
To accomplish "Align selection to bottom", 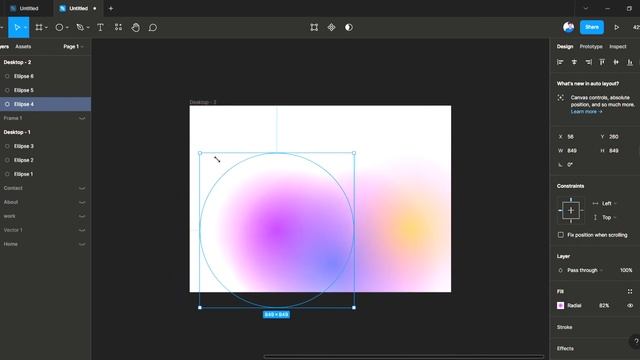I will click(x=630, y=62).
